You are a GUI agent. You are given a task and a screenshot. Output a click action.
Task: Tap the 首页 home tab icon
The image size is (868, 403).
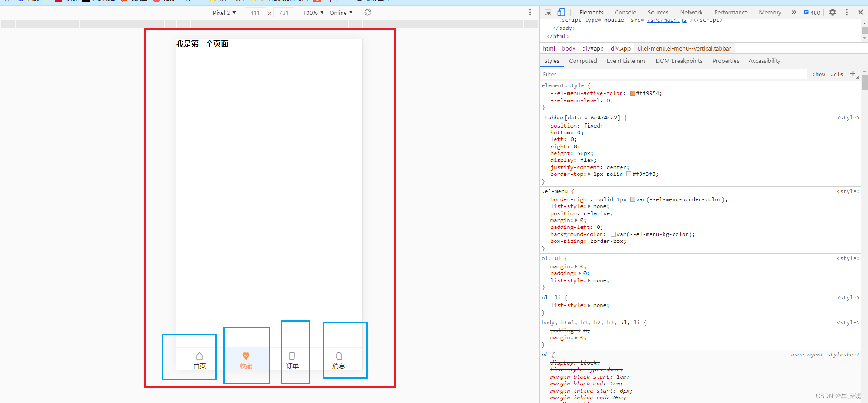point(199,356)
